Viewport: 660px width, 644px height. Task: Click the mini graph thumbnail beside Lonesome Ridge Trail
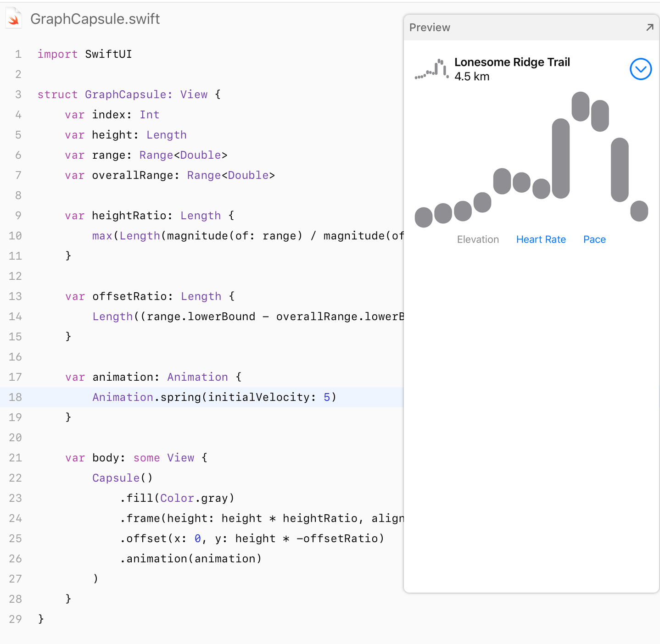click(x=431, y=69)
